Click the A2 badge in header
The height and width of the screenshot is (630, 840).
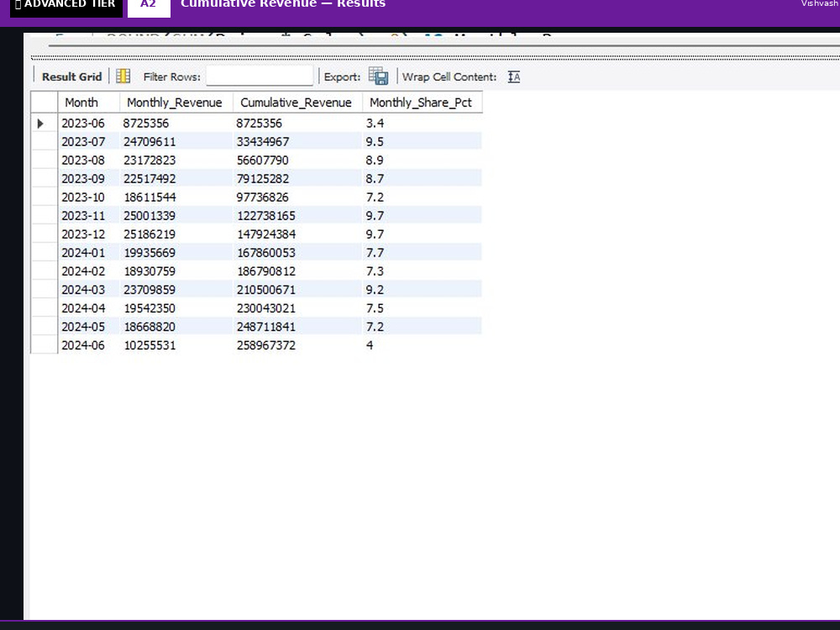click(149, 5)
